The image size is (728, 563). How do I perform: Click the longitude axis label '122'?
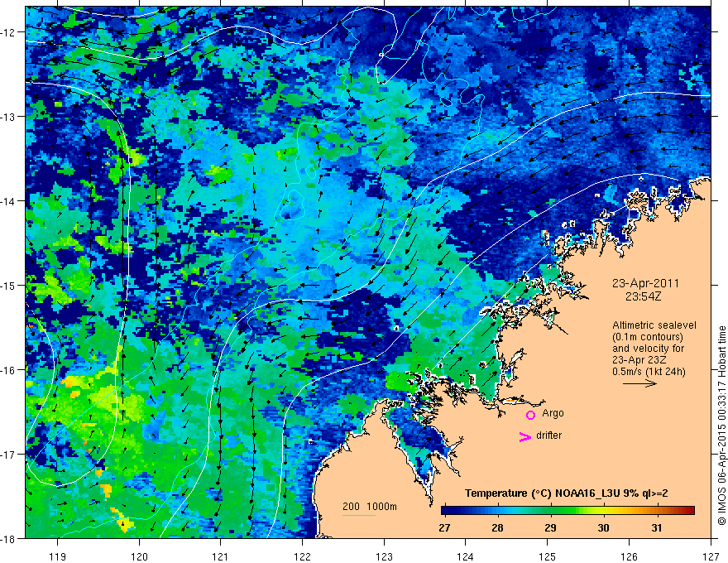pyautogui.click(x=302, y=556)
